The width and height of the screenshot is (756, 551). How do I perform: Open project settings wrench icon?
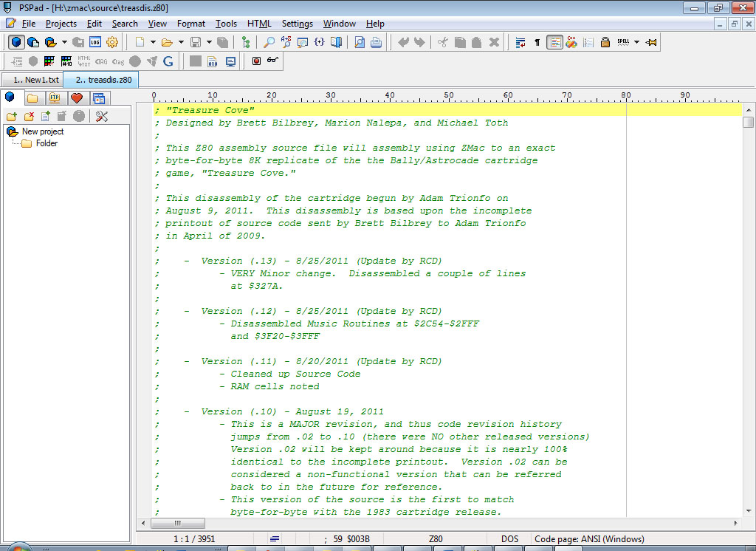click(102, 116)
